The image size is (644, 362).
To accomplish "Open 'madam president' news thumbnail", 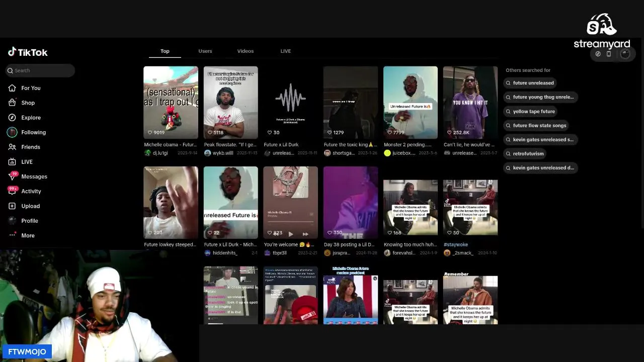I will pos(350,295).
